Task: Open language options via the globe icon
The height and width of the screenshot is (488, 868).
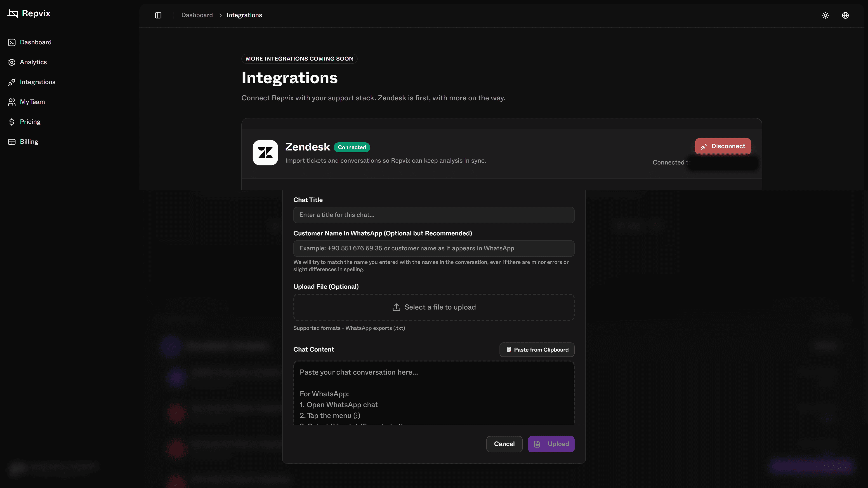Action: click(845, 15)
